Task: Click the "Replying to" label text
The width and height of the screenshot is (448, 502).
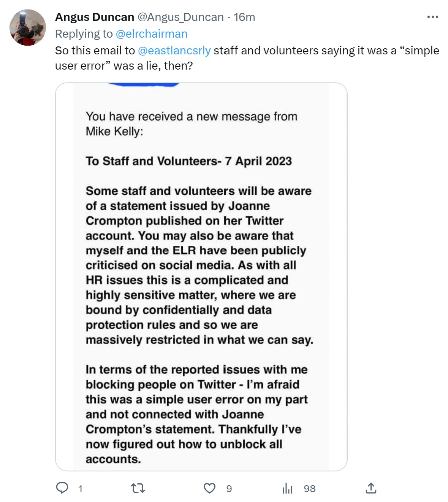Action: [x=84, y=34]
